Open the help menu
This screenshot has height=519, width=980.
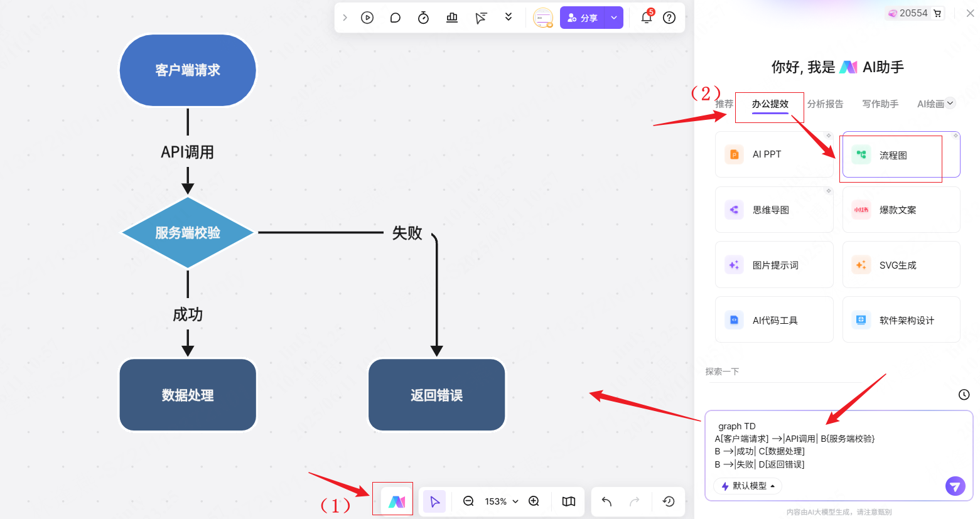point(669,18)
